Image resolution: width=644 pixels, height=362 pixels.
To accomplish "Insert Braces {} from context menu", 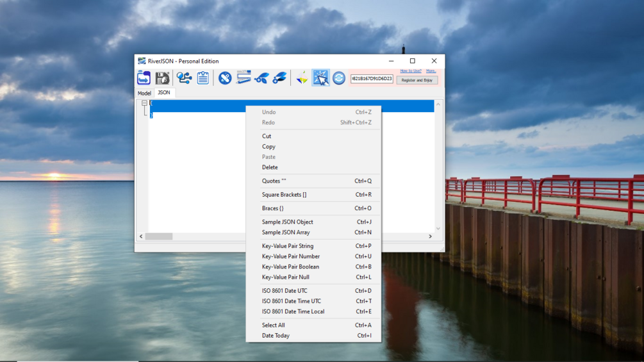I will click(x=313, y=208).
